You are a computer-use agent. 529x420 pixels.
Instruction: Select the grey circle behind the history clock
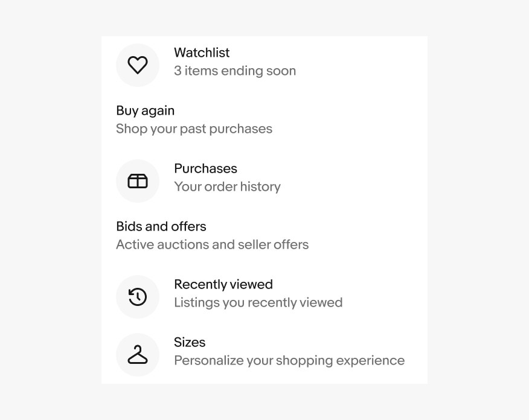138,297
